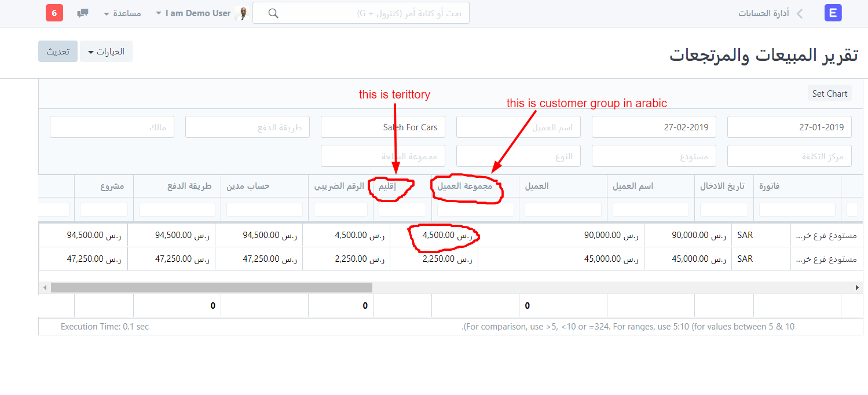Click the Set Chart button
The image size is (868, 395).
[x=829, y=93]
